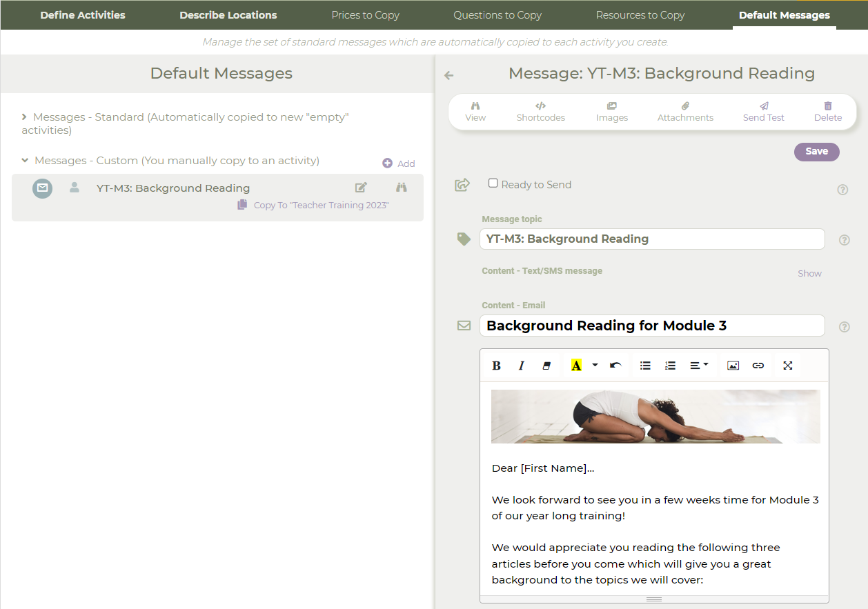Click the share icon next to Ready to Send
This screenshot has height=609, width=868.
coord(462,184)
